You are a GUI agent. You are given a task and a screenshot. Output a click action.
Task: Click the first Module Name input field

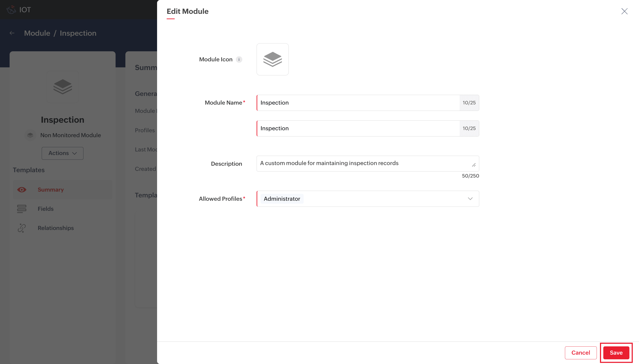coord(357,103)
